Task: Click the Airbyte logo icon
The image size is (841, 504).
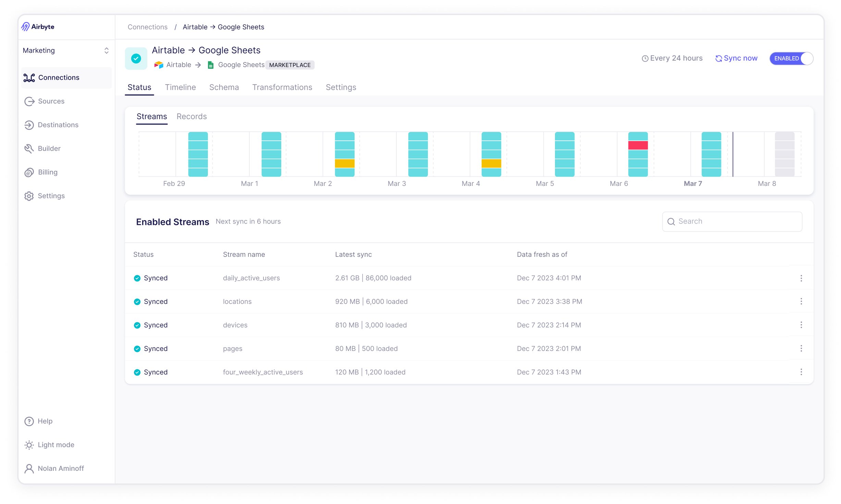Action: (26, 27)
